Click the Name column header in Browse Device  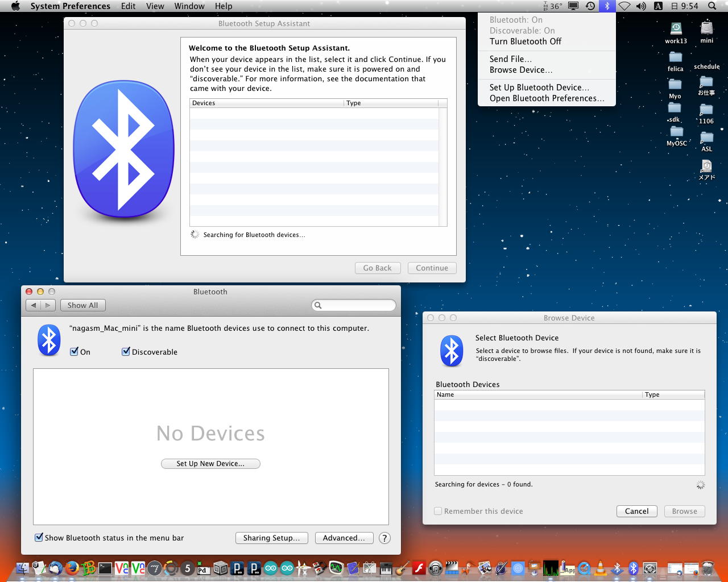[538, 394]
